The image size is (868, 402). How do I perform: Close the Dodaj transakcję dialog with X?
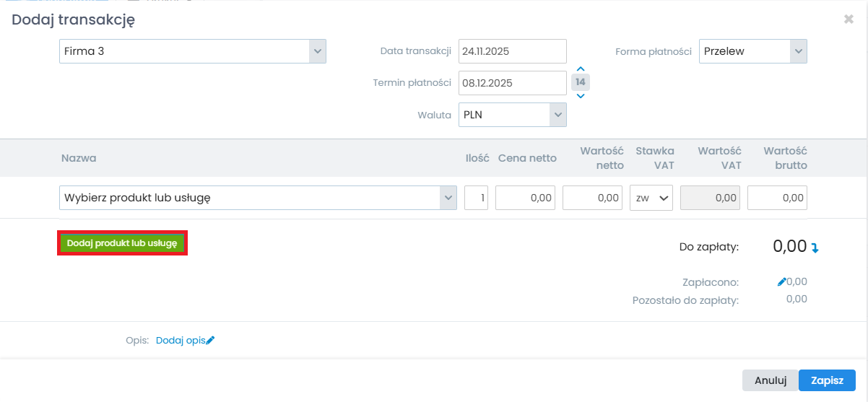tap(849, 19)
